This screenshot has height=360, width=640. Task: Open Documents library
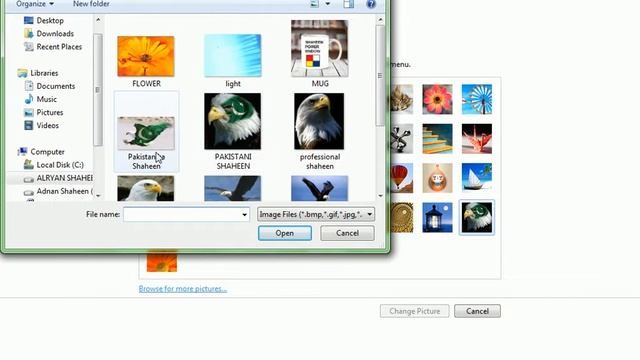(56, 86)
